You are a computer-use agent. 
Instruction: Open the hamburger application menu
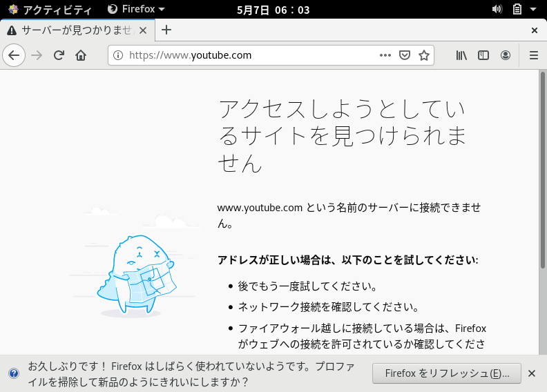[534, 55]
